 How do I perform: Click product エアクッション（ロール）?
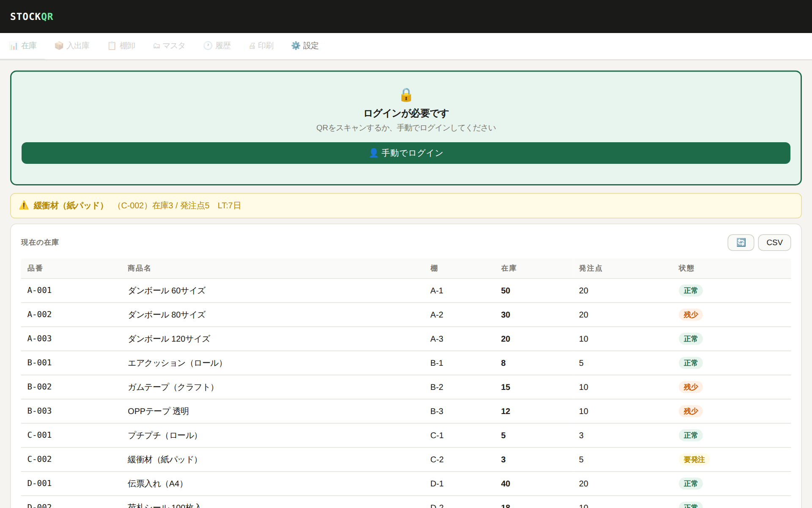click(177, 363)
